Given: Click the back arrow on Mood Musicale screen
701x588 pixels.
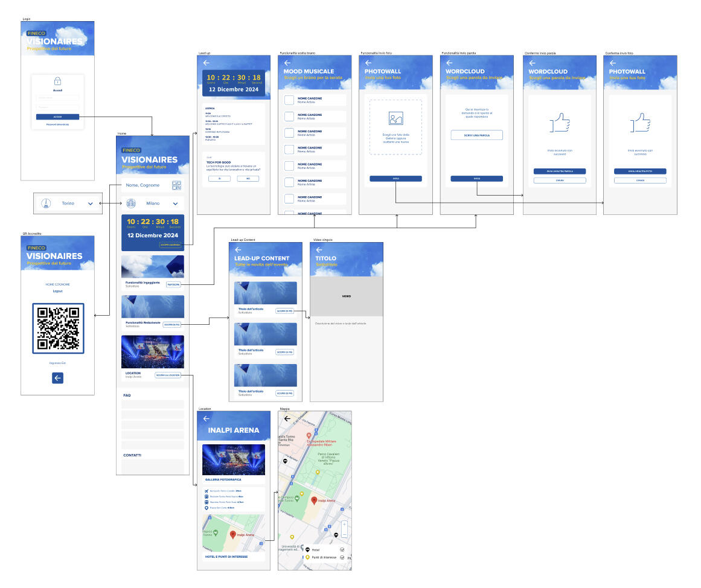Looking at the screenshot, I should (x=287, y=63).
